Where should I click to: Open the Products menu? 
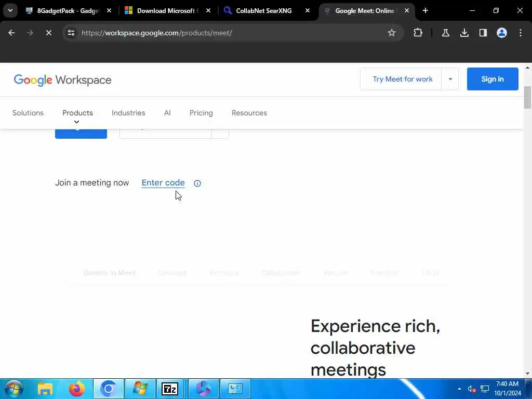[77, 113]
